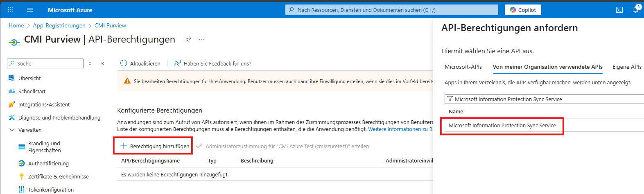Switch to the Eigene APIs tab
This screenshot has height=194, width=644.
[627, 67]
